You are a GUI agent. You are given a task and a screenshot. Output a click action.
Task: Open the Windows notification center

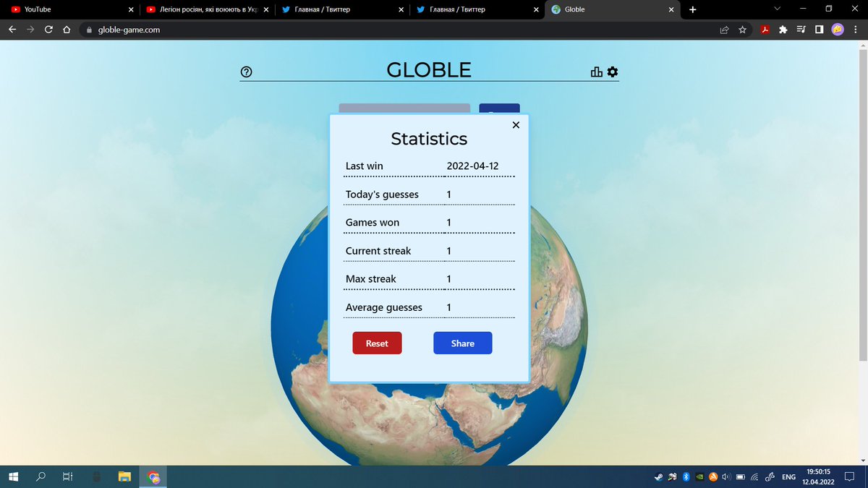pos(851,477)
